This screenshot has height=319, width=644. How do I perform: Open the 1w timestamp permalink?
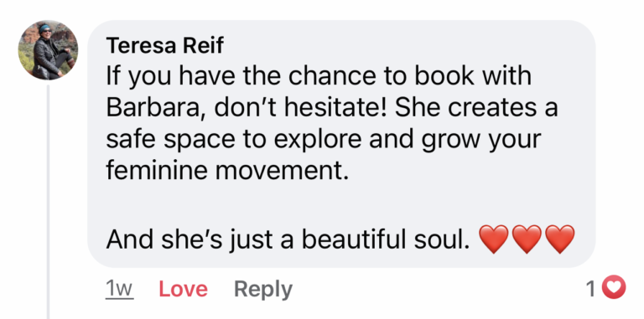[120, 289]
